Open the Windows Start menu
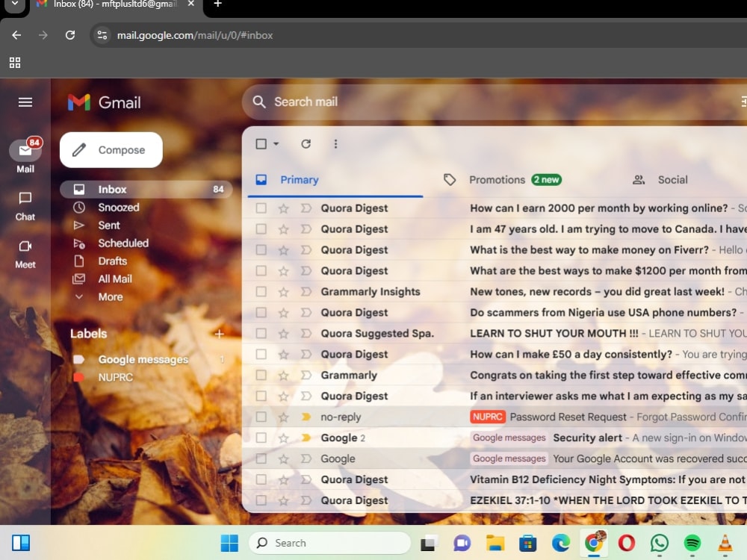The width and height of the screenshot is (747, 560). (x=229, y=543)
